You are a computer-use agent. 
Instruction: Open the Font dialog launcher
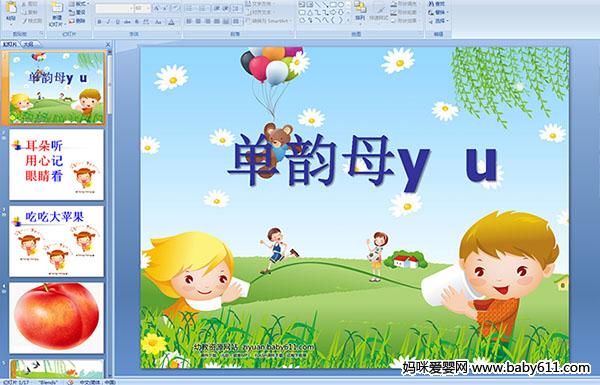click(x=179, y=33)
